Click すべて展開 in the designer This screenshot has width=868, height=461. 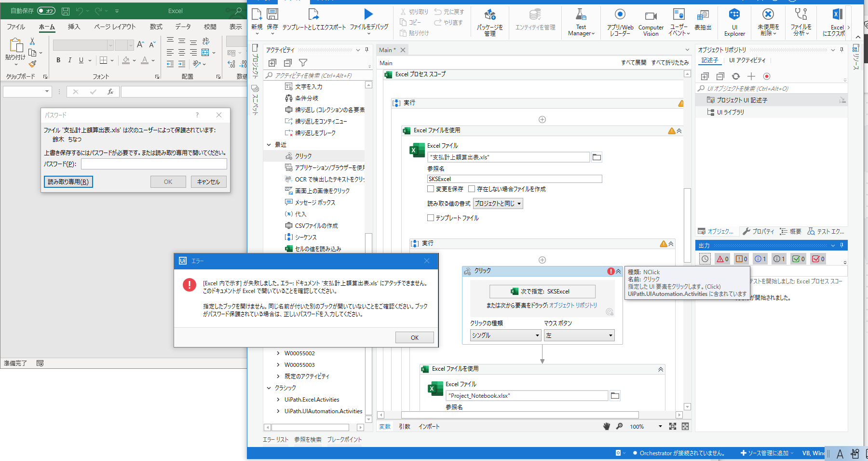click(634, 63)
